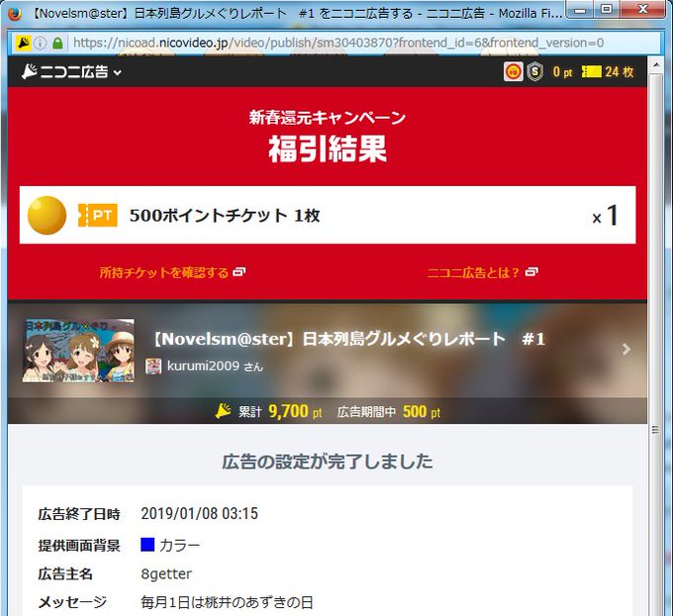
Task: Click the gold lottery ball icon
Action: coord(47,215)
